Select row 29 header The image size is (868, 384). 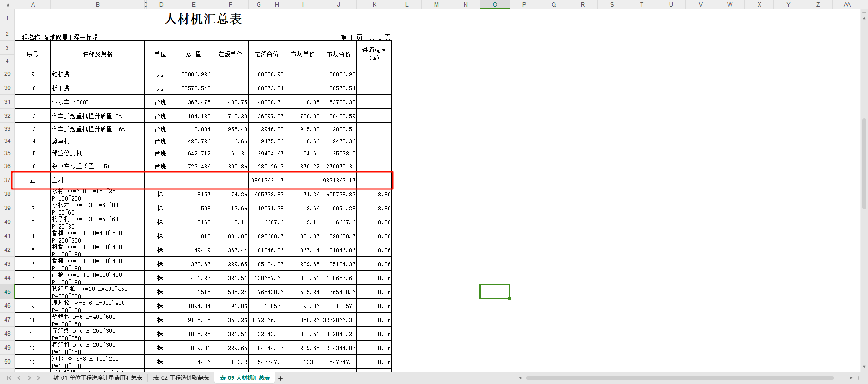(7, 74)
